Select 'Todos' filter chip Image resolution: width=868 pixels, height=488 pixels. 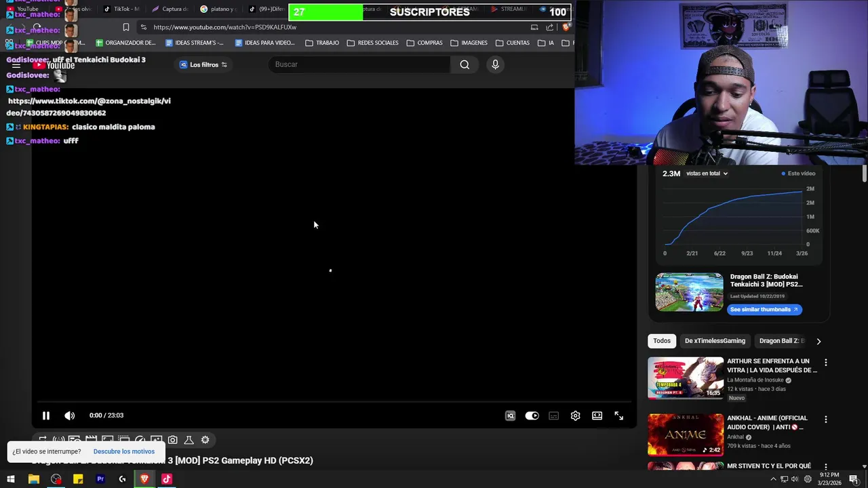point(662,341)
